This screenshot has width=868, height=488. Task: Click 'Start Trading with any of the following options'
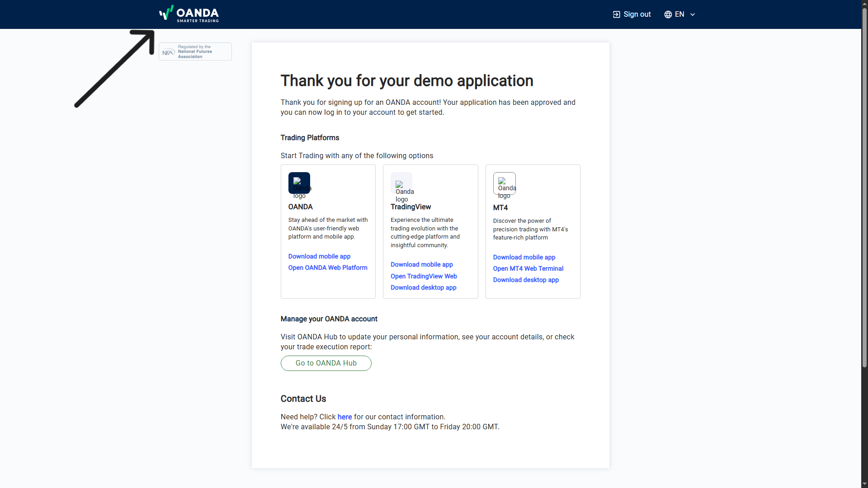click(x=357, y=156)
